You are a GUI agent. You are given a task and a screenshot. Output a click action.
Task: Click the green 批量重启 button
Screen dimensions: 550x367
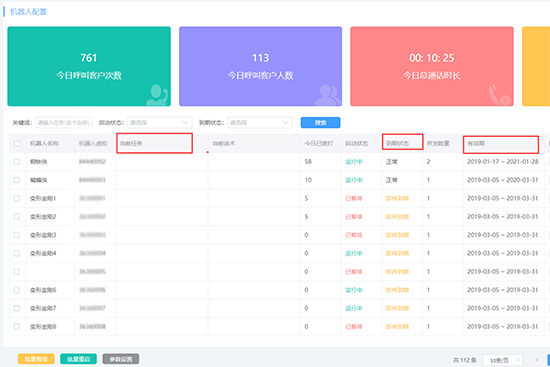79,359
